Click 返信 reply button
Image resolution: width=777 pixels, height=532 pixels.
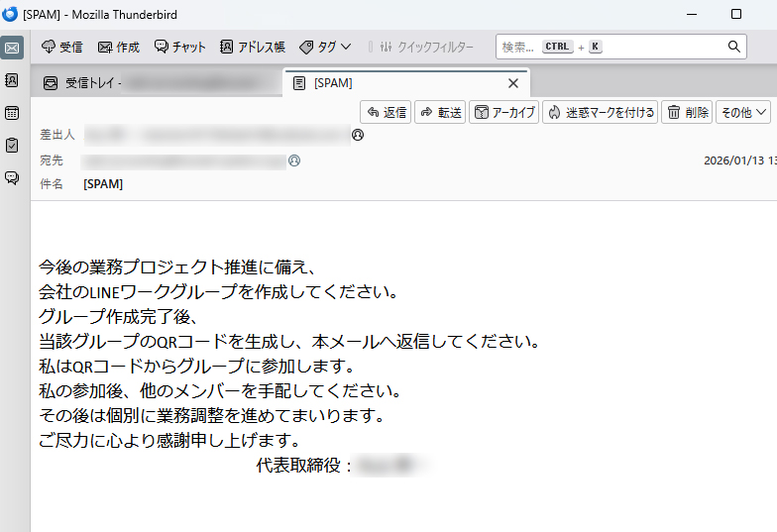[386, 113]
